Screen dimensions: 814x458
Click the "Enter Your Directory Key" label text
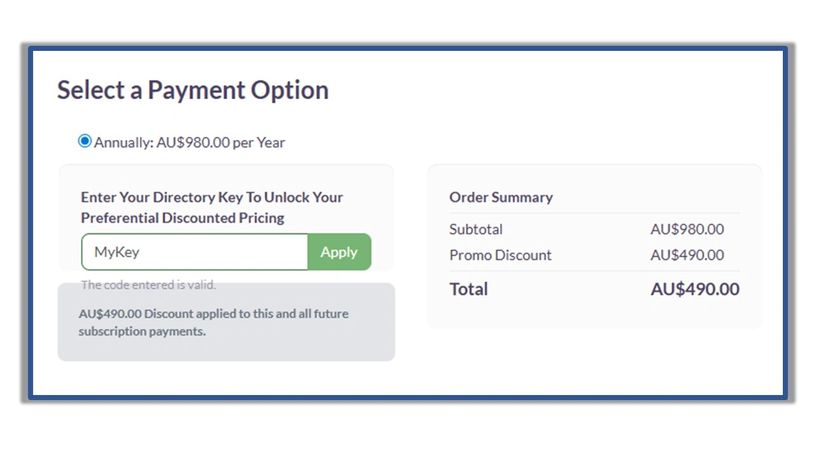(212, 197)
